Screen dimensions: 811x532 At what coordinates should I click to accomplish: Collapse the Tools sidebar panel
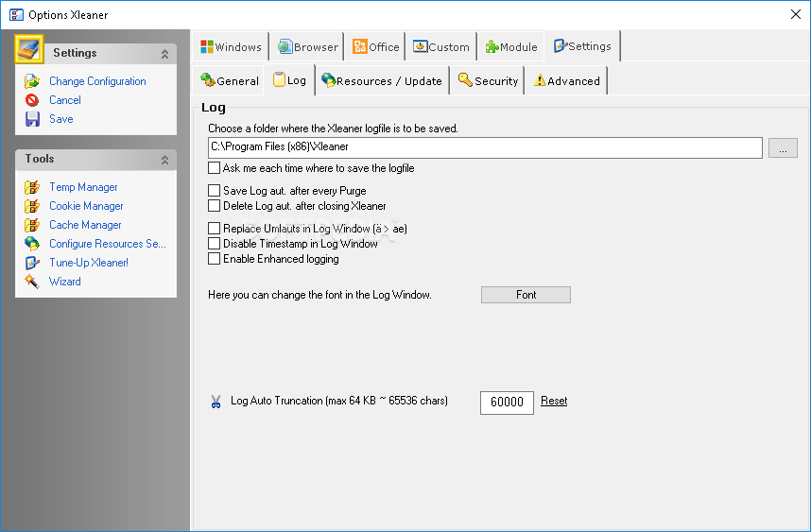click(x=165, y=160)
